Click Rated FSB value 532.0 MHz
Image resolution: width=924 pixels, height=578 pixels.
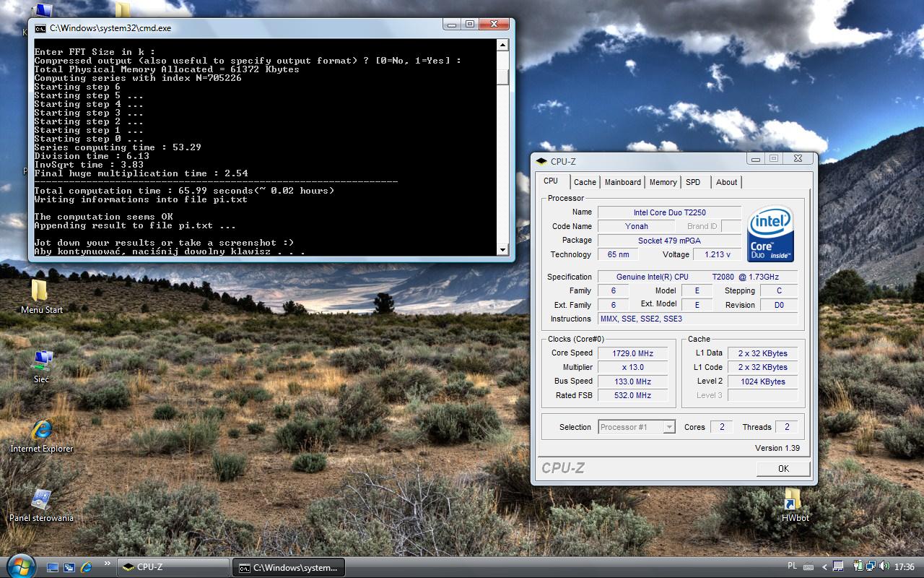pos(633,395)
